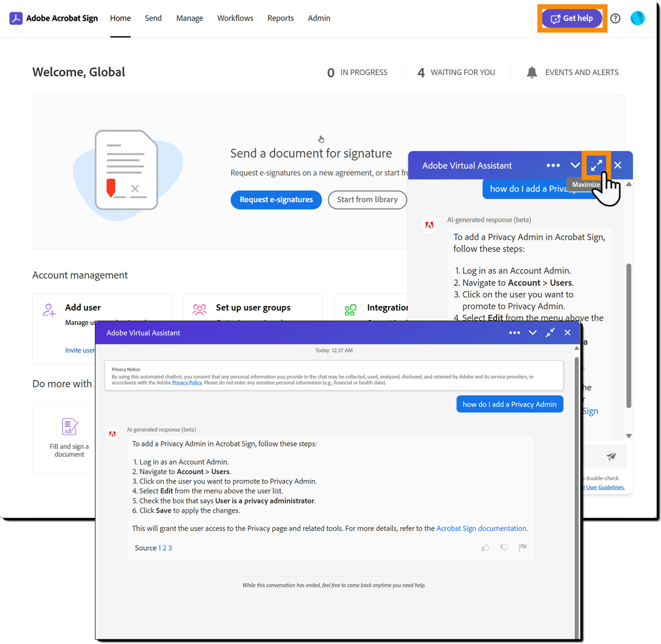Click the Add user card title
This screenshot has width=661, height=644.
click(83, 307)
